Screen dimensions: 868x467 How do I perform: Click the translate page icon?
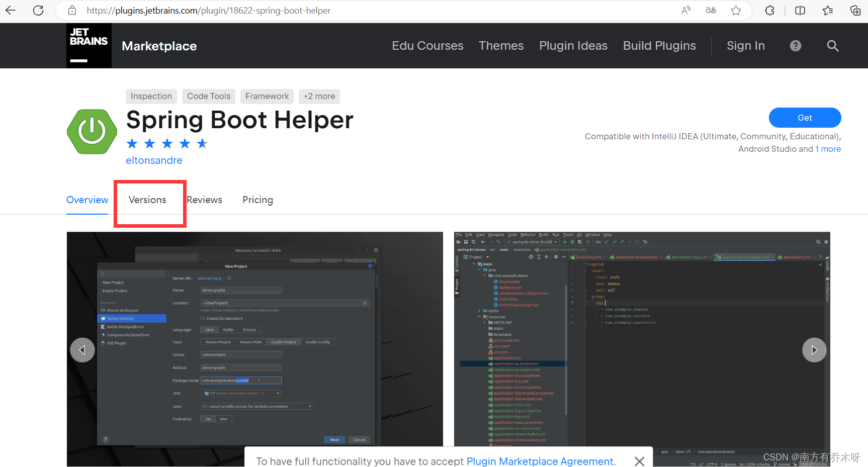(x=711, y=10)
